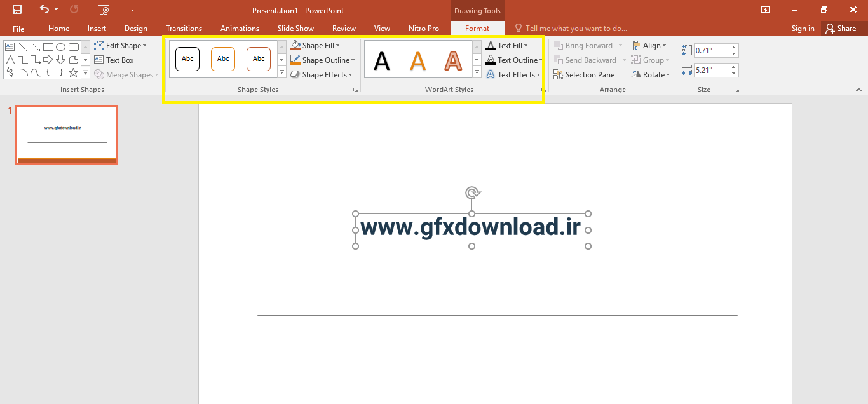Open the Align dropdown
The image size is (868, 404).
point(649,46)
